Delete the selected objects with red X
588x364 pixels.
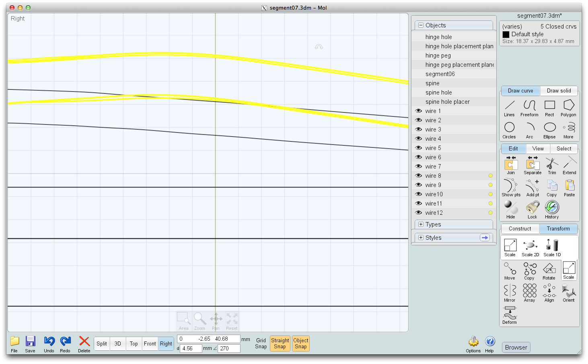click(x=84, y=344)
